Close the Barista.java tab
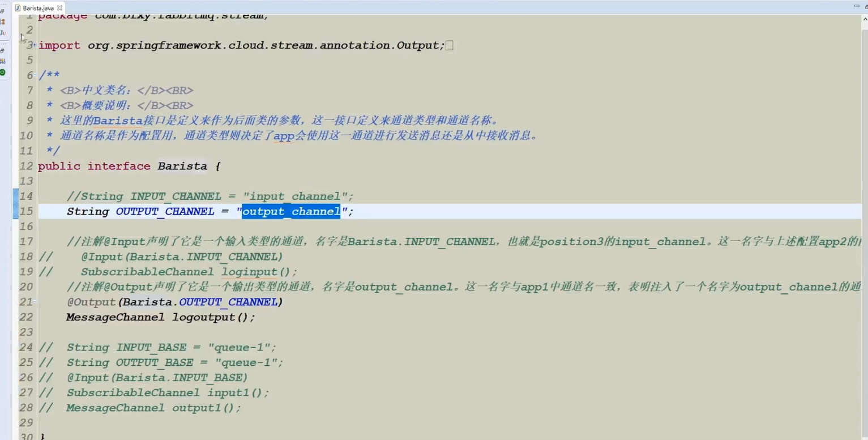The width and height of the screenshot is (868, 440). pos(60,8)
